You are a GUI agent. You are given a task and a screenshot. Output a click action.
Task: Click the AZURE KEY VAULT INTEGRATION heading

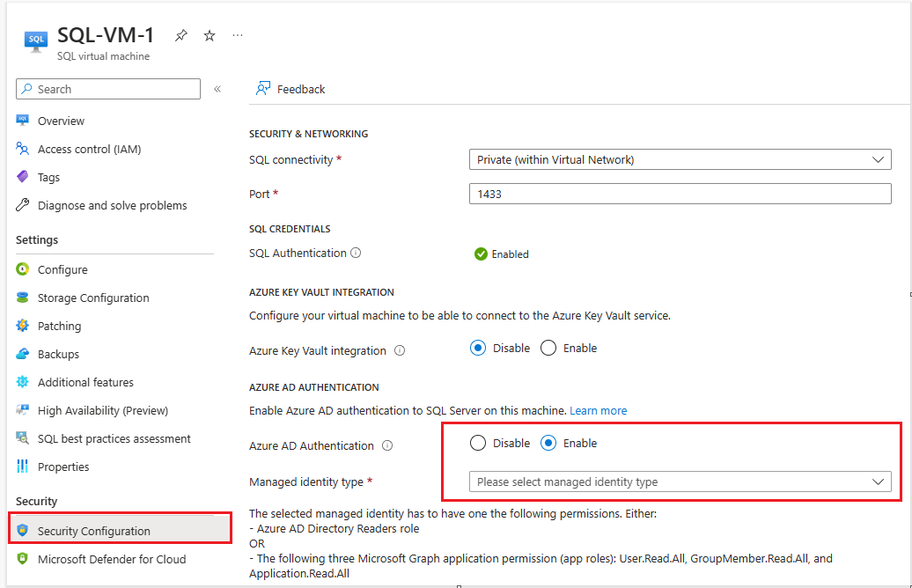tap(321, 292)
